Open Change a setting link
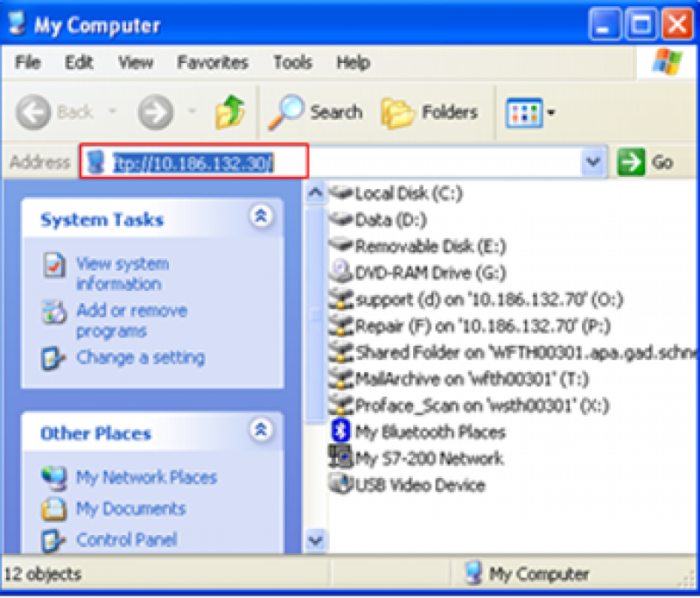The width and height of the screenshot is (700, 598). click(141, 358)
